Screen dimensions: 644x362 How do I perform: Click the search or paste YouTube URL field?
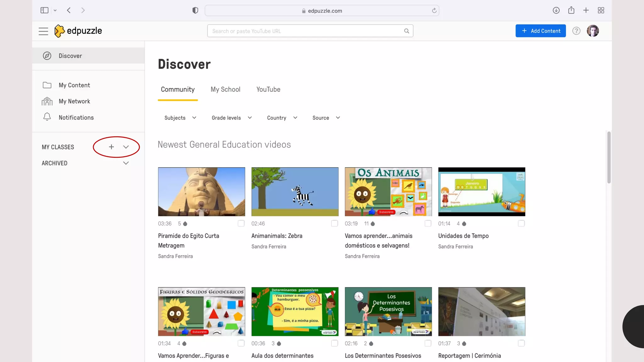(305, 31)
